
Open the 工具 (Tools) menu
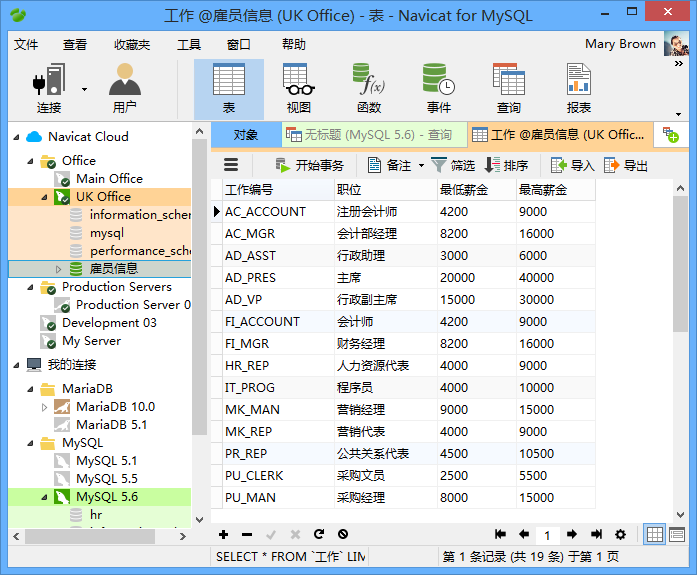point(189,44)
